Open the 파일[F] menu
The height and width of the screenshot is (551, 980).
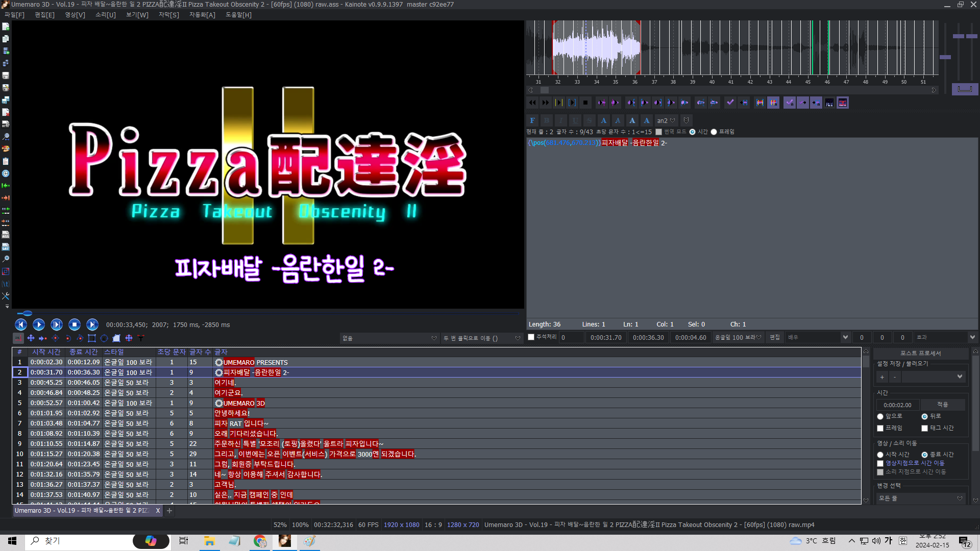14,15
